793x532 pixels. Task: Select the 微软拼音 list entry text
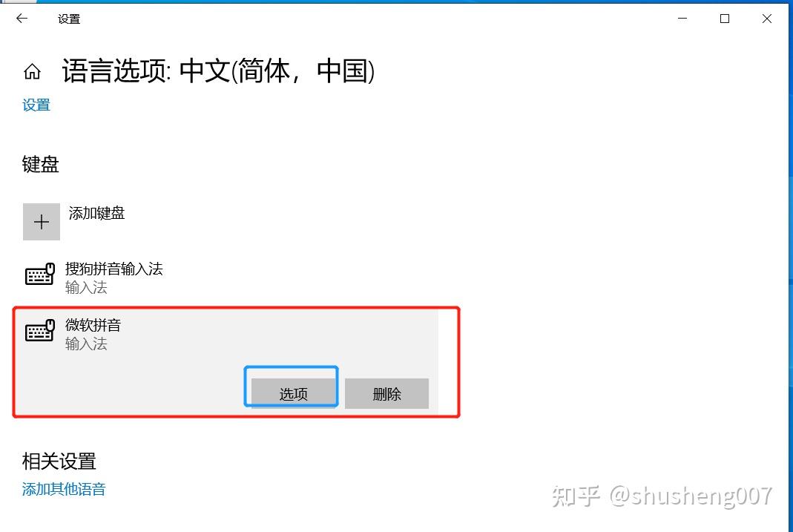point(93,325)
